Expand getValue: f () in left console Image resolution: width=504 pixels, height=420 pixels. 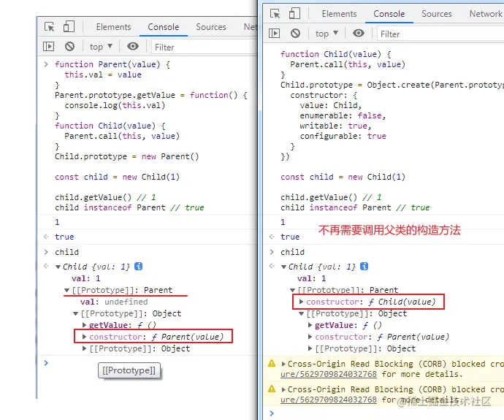coord(84,325)
